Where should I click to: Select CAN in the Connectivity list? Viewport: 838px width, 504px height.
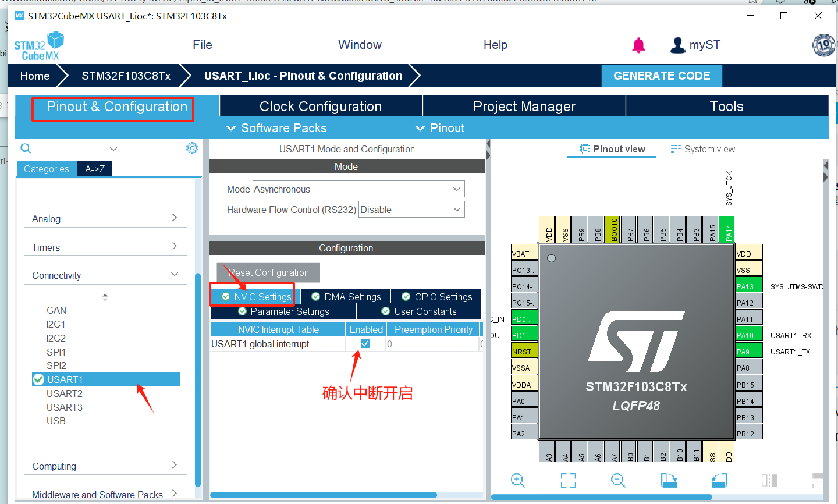[x=56, y=310]
